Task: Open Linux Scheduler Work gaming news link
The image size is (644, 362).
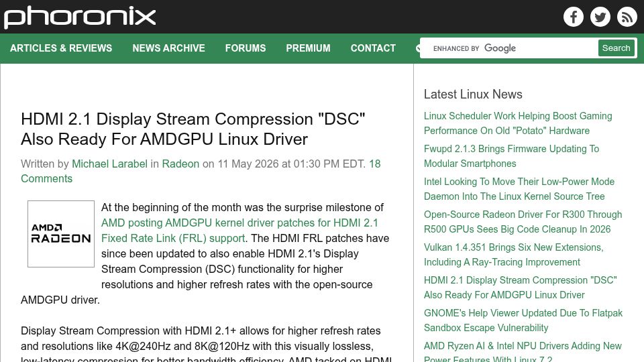Action: point(518,123)
